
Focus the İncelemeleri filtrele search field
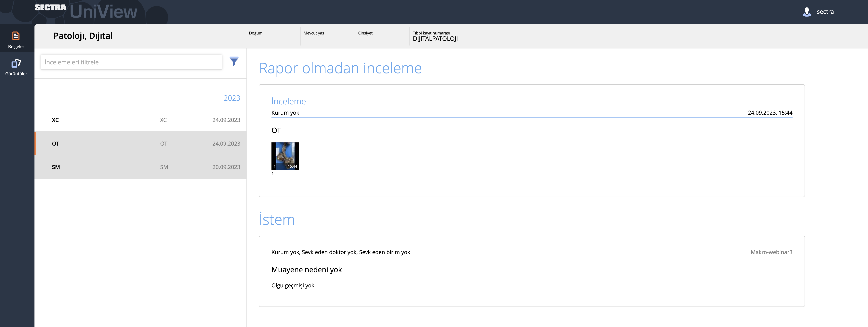[131, 62]
